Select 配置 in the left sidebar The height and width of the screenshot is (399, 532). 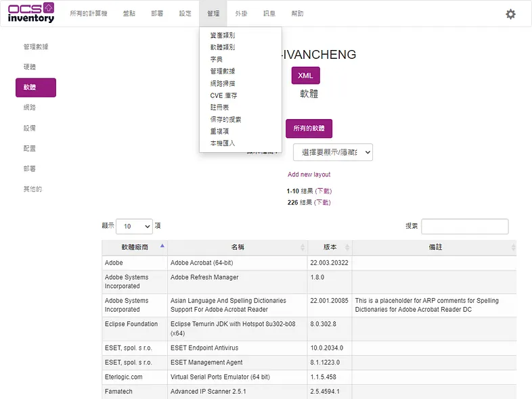[30, 149]
